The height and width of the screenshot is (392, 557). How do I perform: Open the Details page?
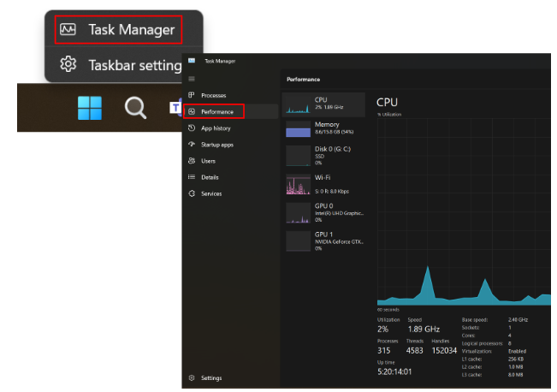(x=230, y=177)
